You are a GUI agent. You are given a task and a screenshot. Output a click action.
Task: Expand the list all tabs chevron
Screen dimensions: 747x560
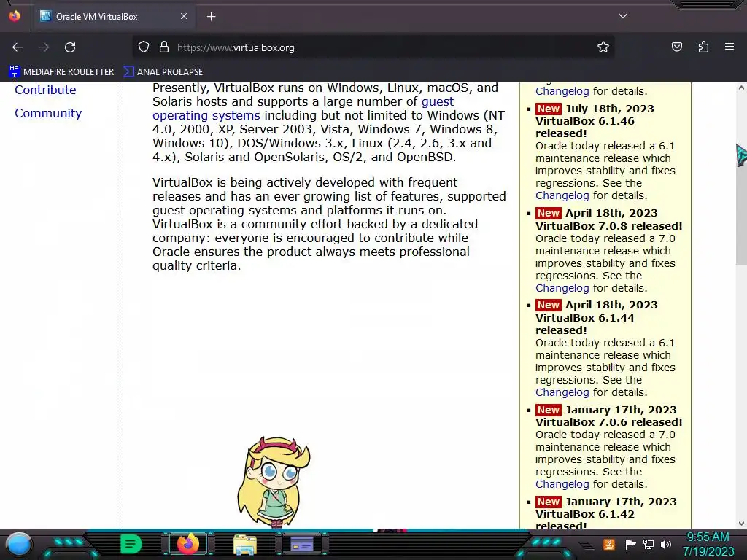(x=623, y=16)
